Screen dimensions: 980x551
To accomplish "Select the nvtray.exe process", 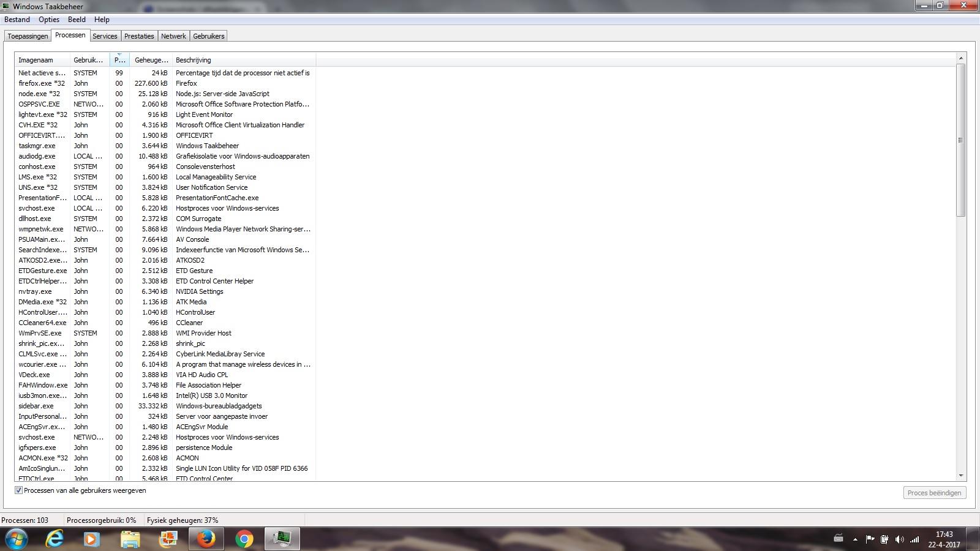I will 165,291.
